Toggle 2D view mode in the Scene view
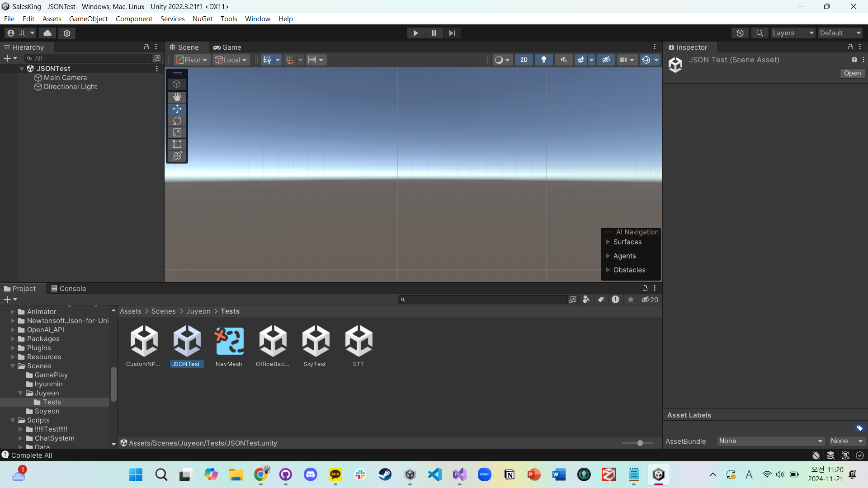This screenshot has height=488, width=868. (524, 60)
